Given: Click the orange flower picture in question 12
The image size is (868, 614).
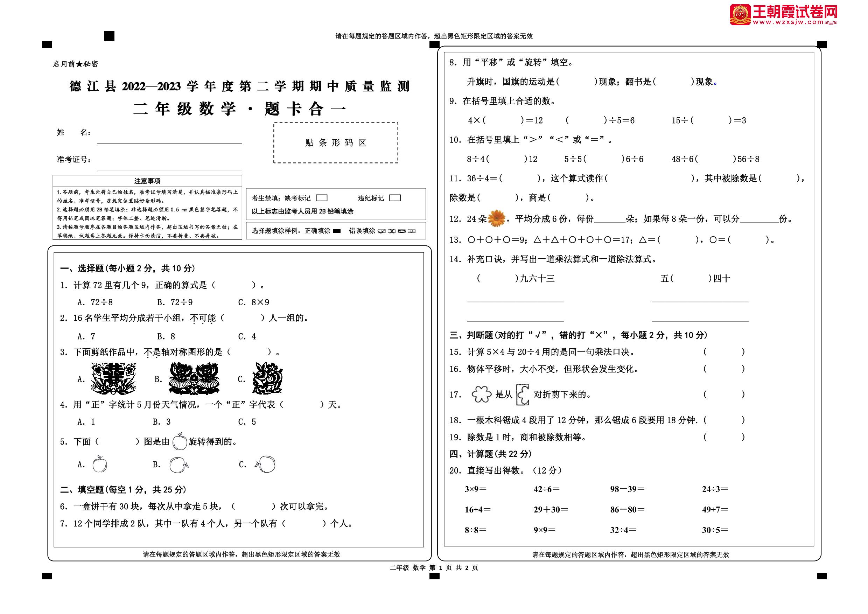Looking at the screenshot, I should point(497,218).
